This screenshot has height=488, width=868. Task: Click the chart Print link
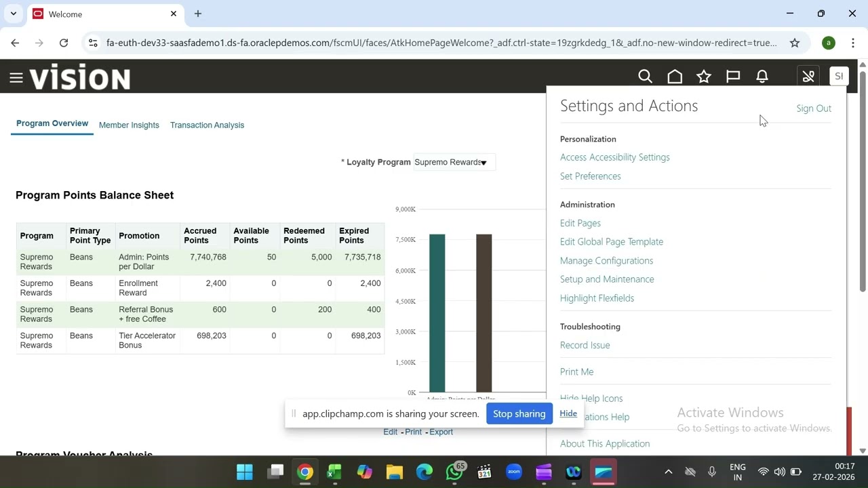[x=414, y=432]
